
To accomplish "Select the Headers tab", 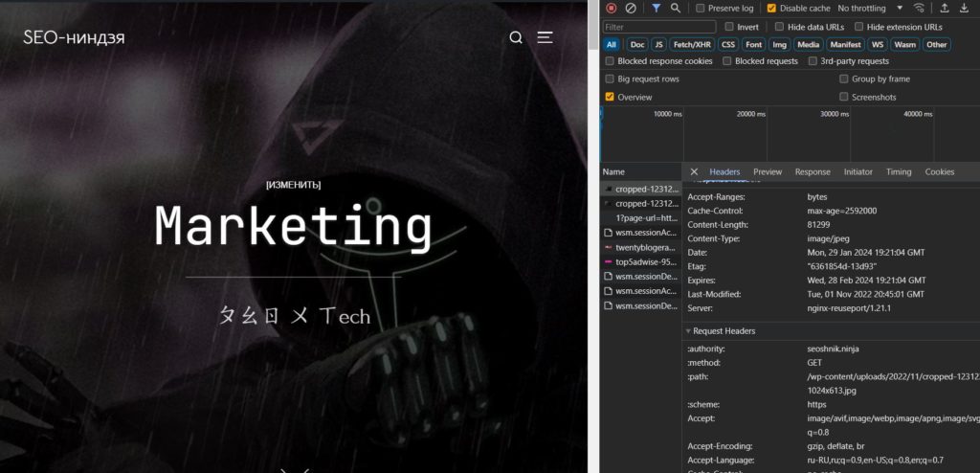I will (724, 171).
